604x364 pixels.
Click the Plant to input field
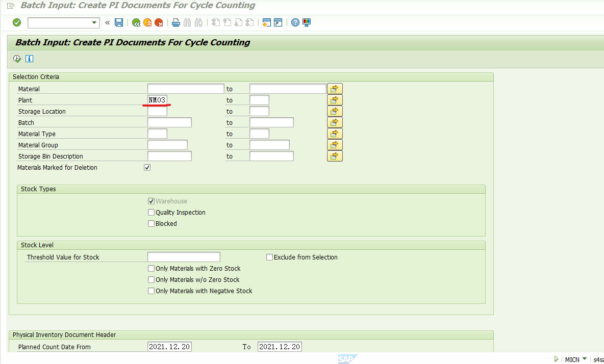pos(259,100)
